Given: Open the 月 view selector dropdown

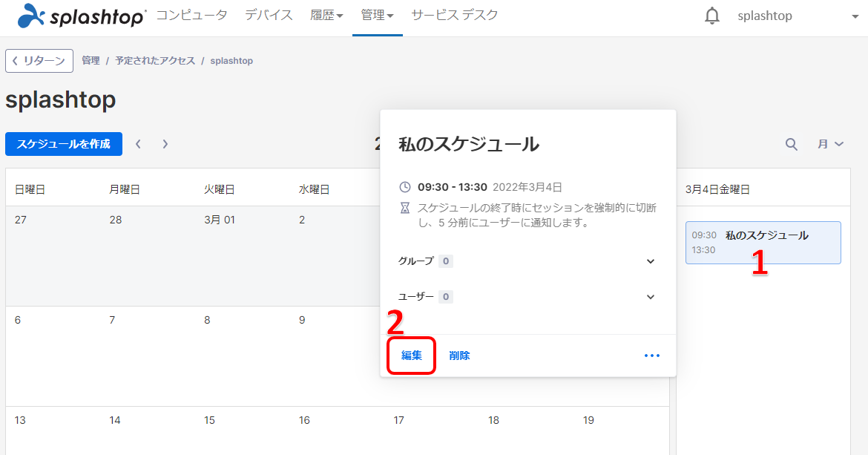Looking at the screenshot, I should click(x=830, y=144).
